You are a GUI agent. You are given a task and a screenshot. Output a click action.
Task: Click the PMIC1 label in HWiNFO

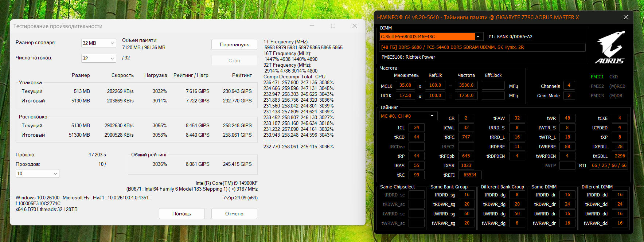point(597,77)
